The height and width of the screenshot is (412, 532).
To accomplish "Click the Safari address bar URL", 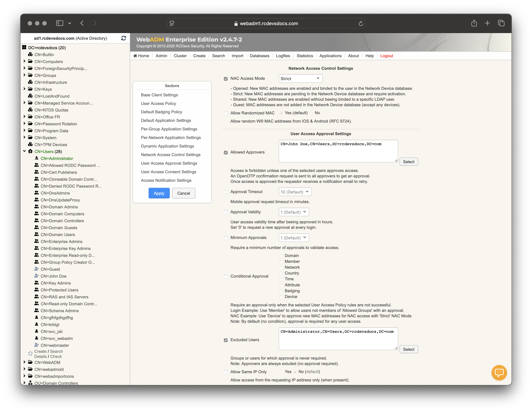I will coord(269,23).
